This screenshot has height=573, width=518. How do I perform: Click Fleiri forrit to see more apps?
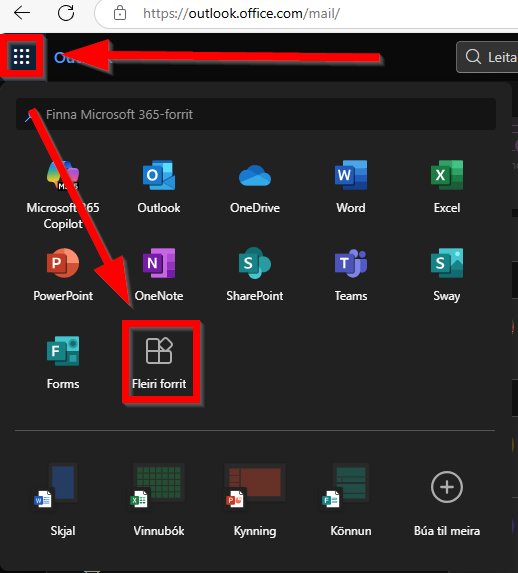pyautogui.click(x=159, y=363)
